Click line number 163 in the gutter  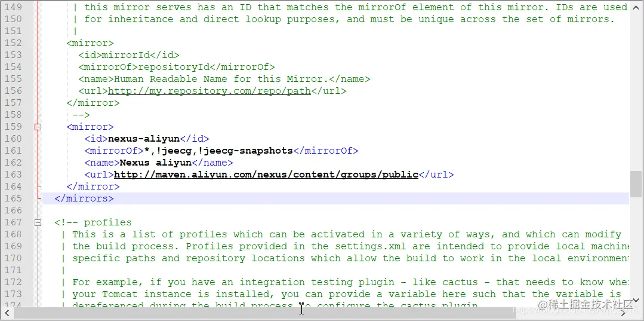click(13, 175)
